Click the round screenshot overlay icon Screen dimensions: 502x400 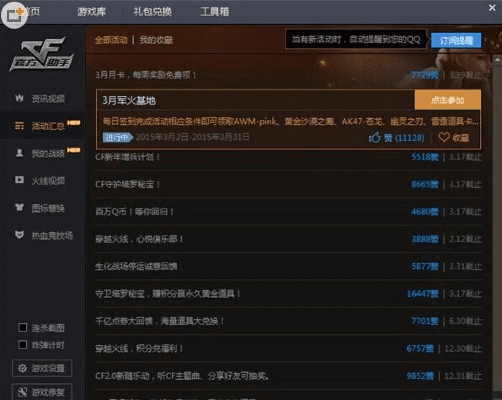tap(14, 15)
